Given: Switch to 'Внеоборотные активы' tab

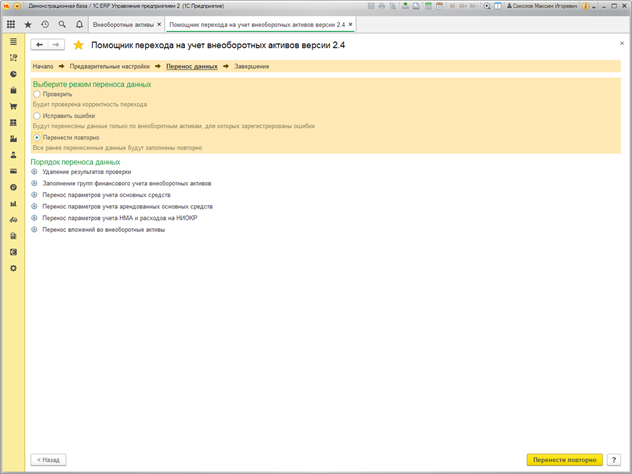Looking at the screenshot, I should click(x=123, y=25).
